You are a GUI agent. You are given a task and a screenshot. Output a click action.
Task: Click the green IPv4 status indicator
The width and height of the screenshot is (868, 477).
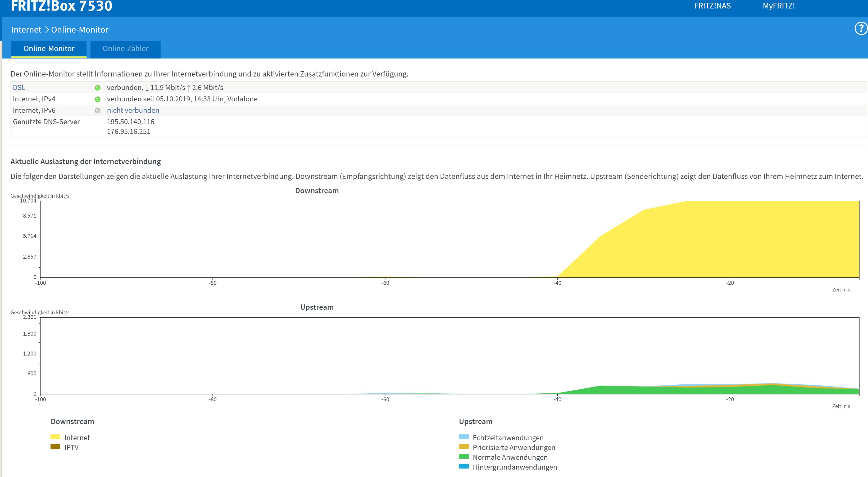pyautogui.click(x=98, y=99)
